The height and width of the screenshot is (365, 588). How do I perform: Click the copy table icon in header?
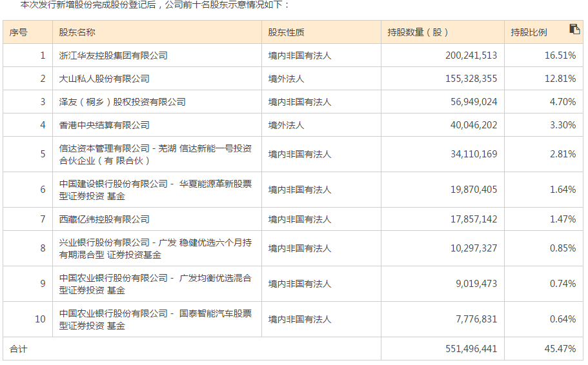pyautogui.click(x=574, y=29)
